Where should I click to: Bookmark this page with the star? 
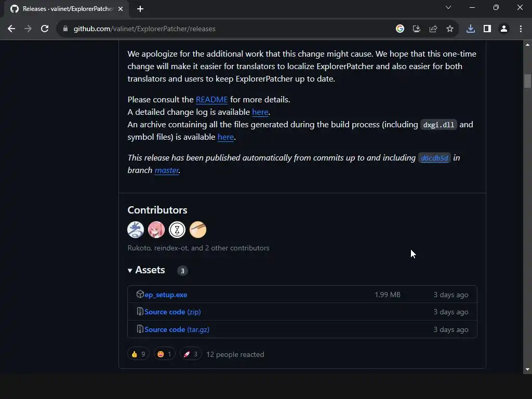(450, 29)
